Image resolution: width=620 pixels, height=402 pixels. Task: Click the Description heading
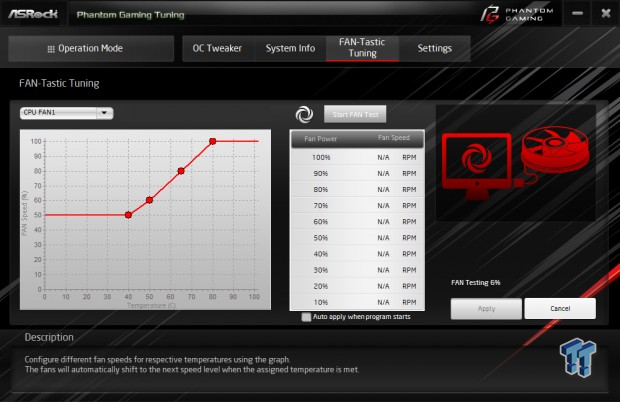pyautogui.click(x=49, y=337)
